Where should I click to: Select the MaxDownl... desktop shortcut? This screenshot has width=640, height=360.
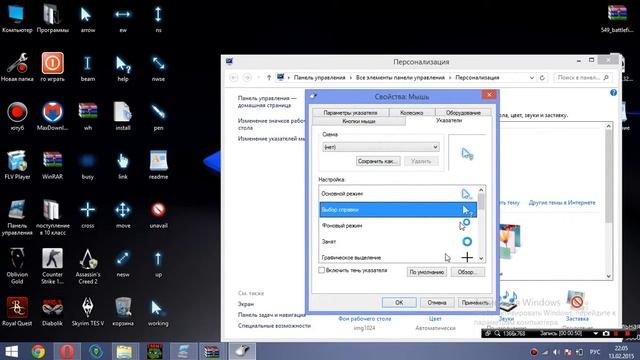point(52,116)
